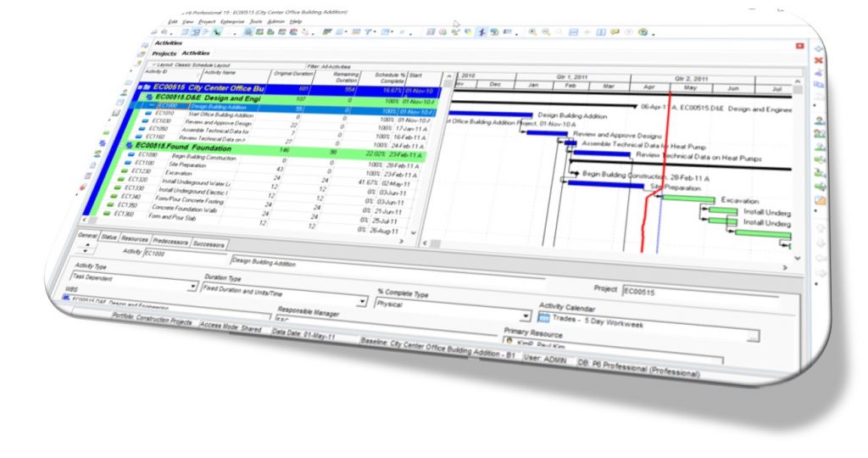Image resolution: width=868 pixels, height=458 pixels.
Task: Click the Original Duration column header
Action: [292, 75]
